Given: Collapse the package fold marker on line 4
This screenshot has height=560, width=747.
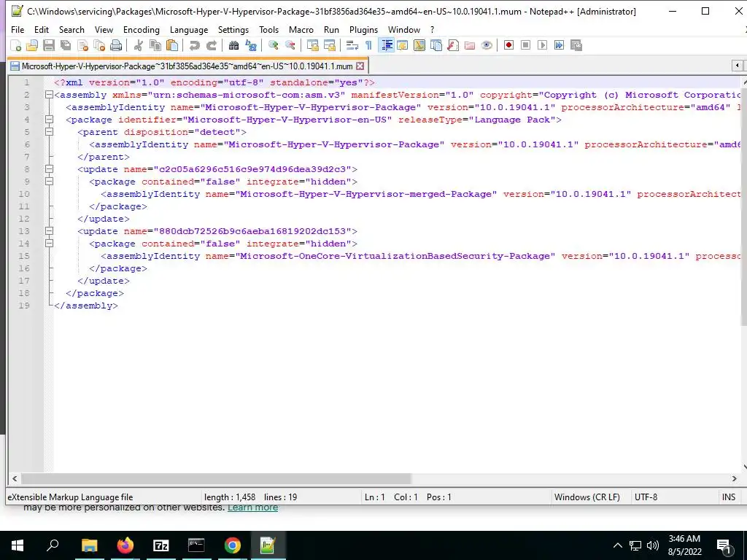Looking at the screenshot, I should (49, 120).
